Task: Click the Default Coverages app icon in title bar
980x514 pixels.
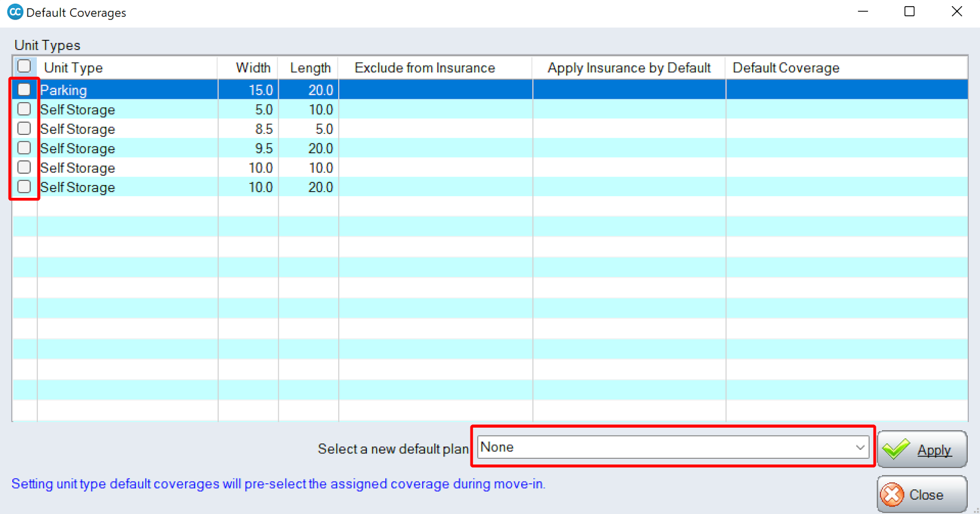Action: [15, 12]
